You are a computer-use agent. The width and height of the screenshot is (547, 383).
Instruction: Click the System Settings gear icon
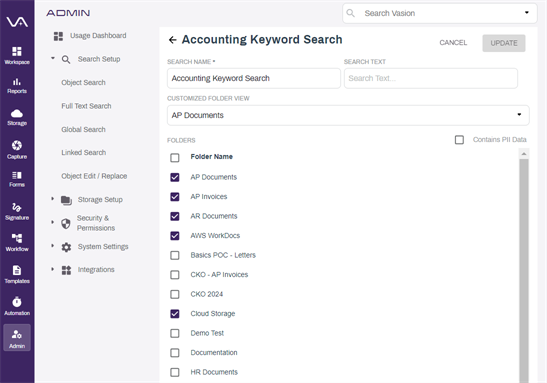66,247
